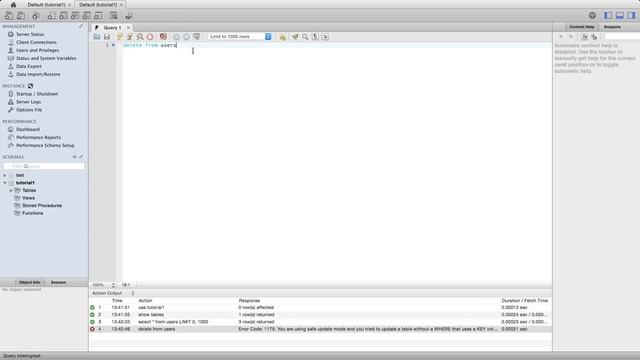Create a new table via toolbar icon

pyautogui.click(x=63, y=16)
